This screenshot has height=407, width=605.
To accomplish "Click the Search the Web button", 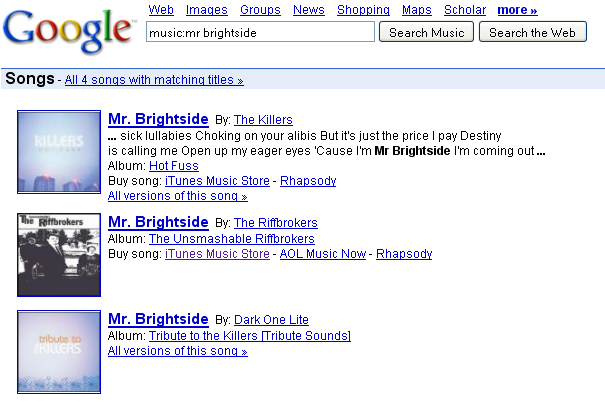I will (x=532, y=32).
